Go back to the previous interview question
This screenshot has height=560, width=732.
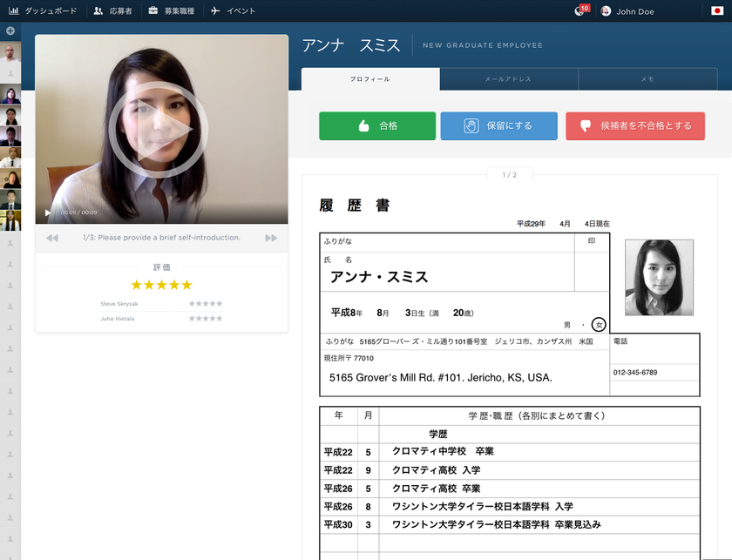tap(51, 237)
